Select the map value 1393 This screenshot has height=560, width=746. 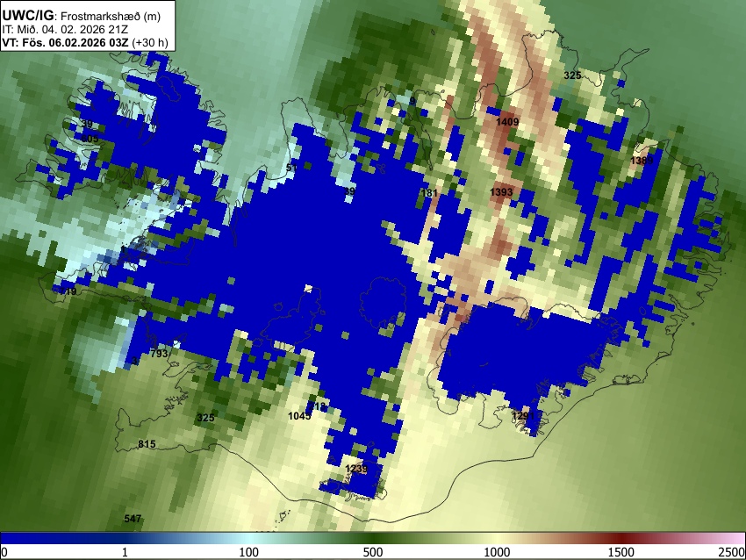click(x=501, y=191)
